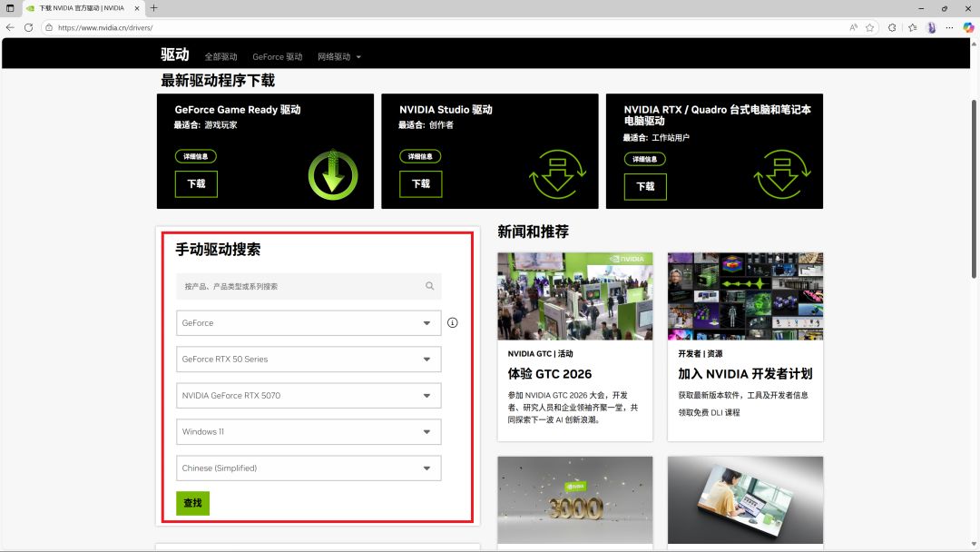980x552 pixels.
Task: Go to the GeForce 驱动 nav item
Action: click(x=278, y=57)
